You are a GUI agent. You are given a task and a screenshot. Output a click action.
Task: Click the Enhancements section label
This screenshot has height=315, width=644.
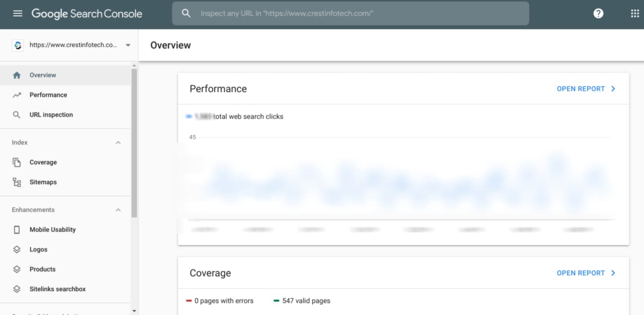(x=33, y=210)
